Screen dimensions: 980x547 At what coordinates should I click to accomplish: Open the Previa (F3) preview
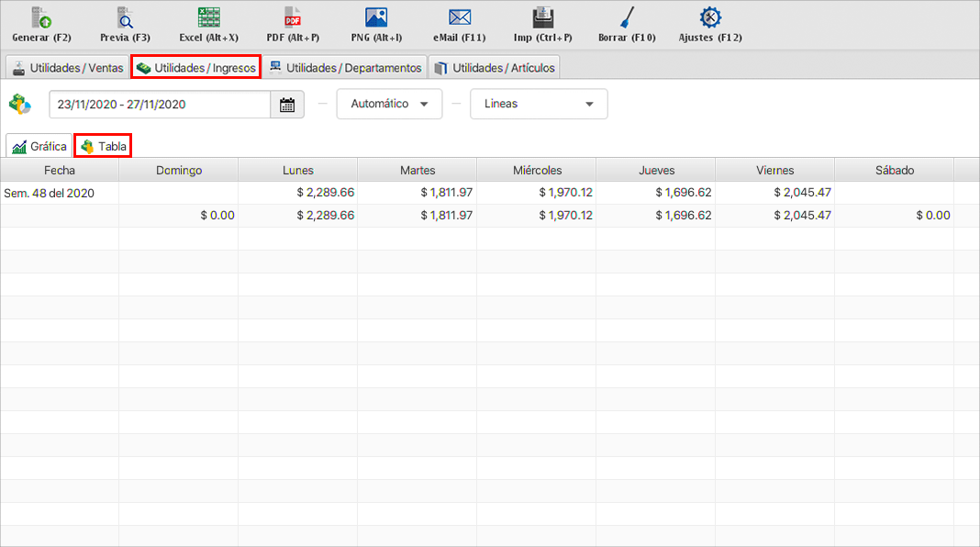click(125, 18)
